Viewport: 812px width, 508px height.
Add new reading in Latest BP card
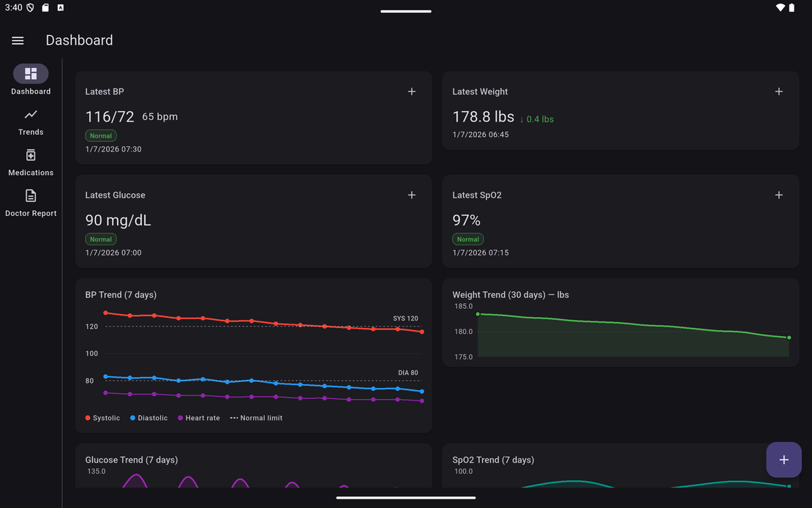tap(412, 91)
